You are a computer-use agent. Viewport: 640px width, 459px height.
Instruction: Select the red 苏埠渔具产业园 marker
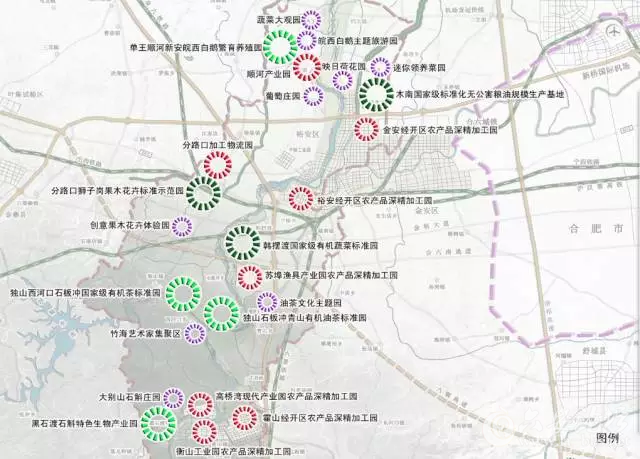tap(249, 277)
